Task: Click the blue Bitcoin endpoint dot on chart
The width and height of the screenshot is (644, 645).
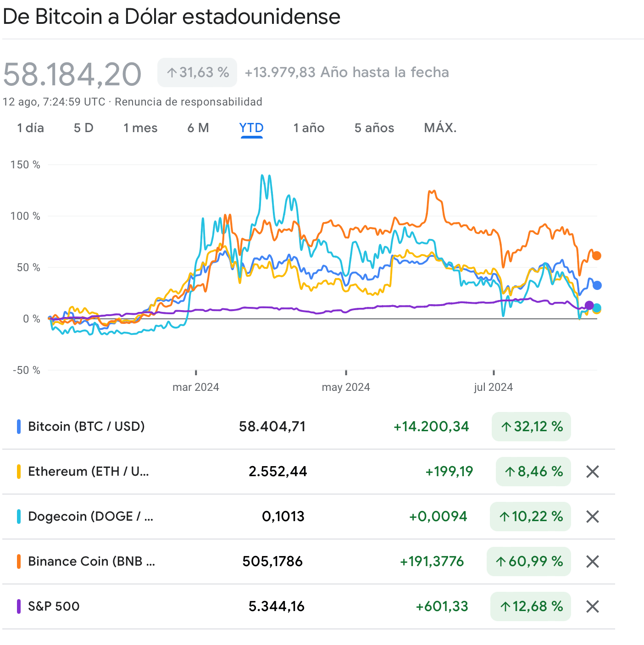Action: click(x=597, y=285)
